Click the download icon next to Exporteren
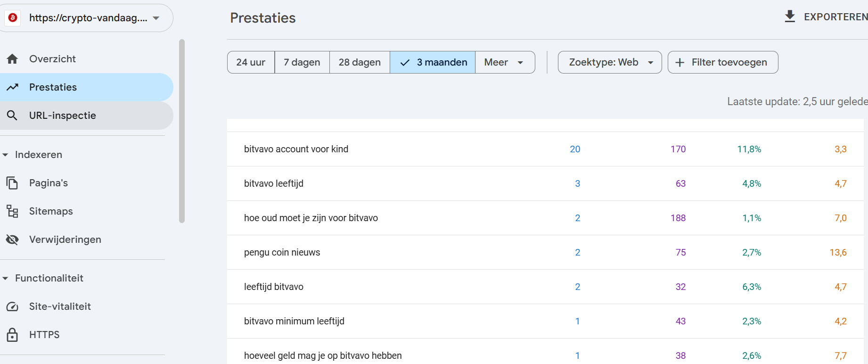This screenshot has width=868, height=364. 790,17
